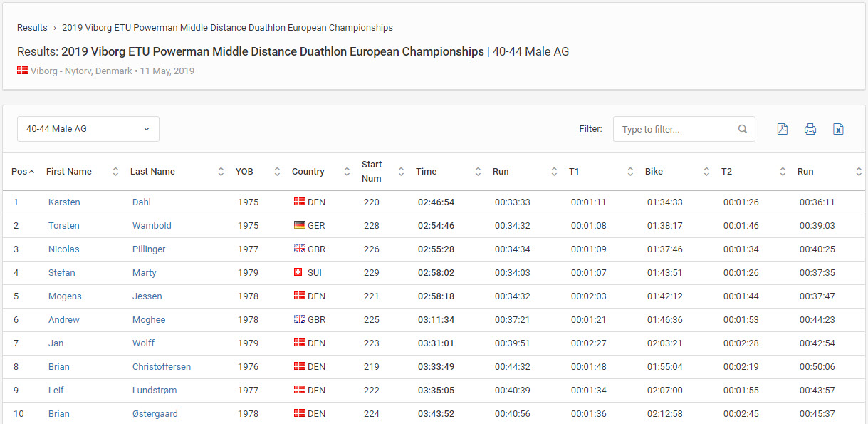Click the Denmark flag beside Viborg location
Image resolution: width=868 pixels, height=424 pixels.
(x=23, y=71)
